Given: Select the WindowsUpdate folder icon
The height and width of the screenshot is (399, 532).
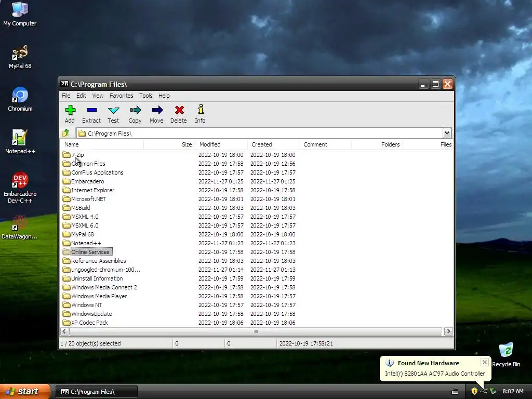Looking at the screenshot, I should 66,314.
